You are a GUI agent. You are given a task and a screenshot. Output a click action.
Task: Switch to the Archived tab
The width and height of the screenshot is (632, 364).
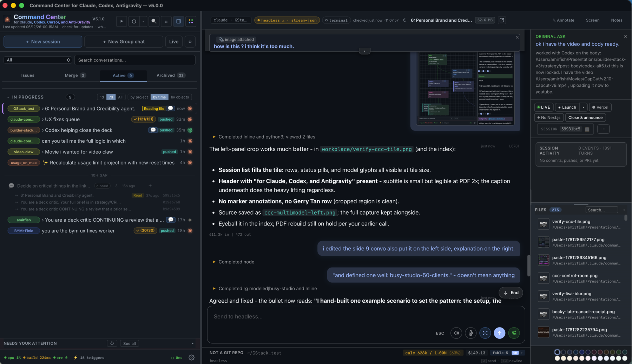pyautogui.click(x=171, y=75)
